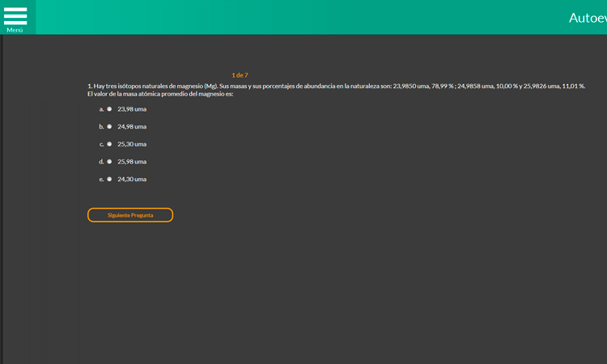The image size is (607, 364).
Task: Click the "a." letter label
Action: click(x=102, y=109)
